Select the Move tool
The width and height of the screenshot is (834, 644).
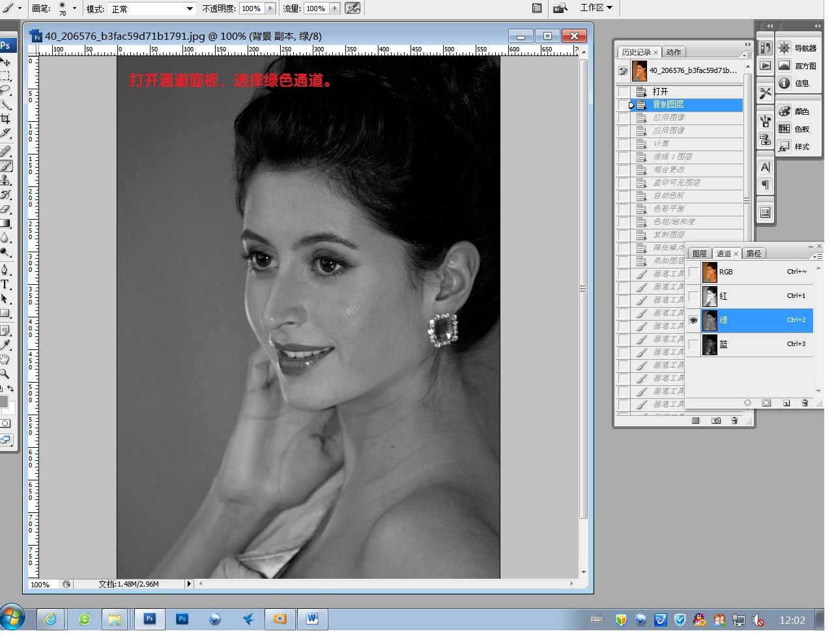[6, 62]
